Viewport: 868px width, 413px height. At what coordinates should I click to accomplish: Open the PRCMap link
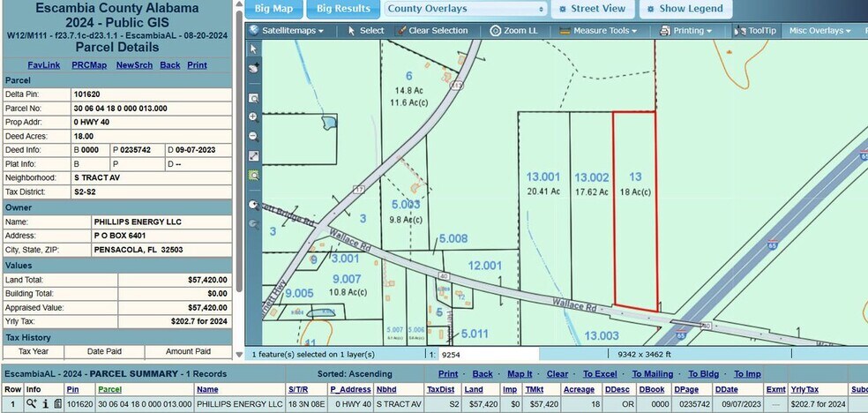(89, 65)
